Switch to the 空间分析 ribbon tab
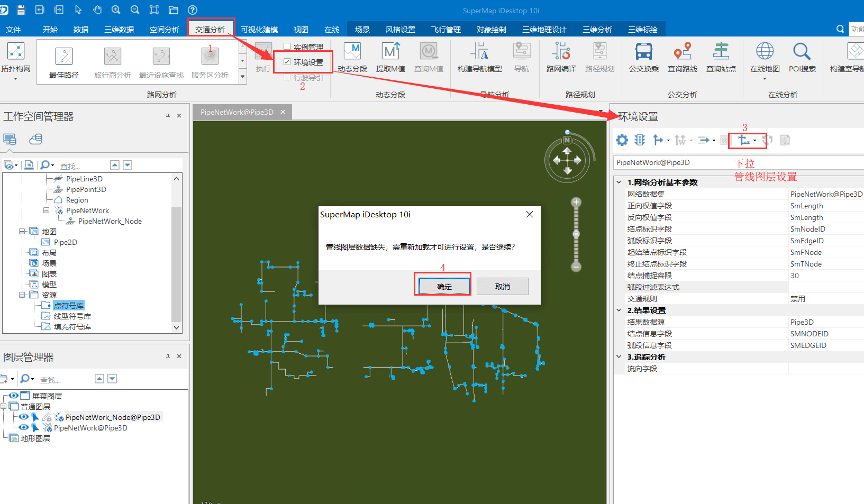This screenshot has height=504, width=864. 165,30
